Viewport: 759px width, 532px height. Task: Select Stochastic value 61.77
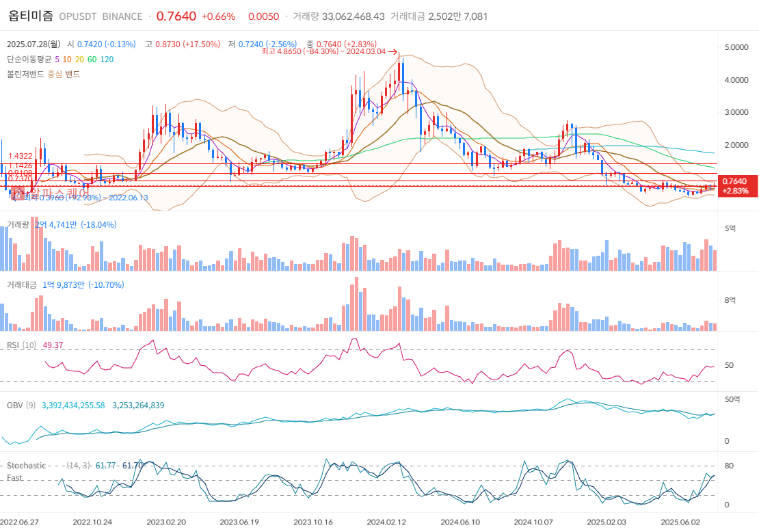(x=105, y=466)
